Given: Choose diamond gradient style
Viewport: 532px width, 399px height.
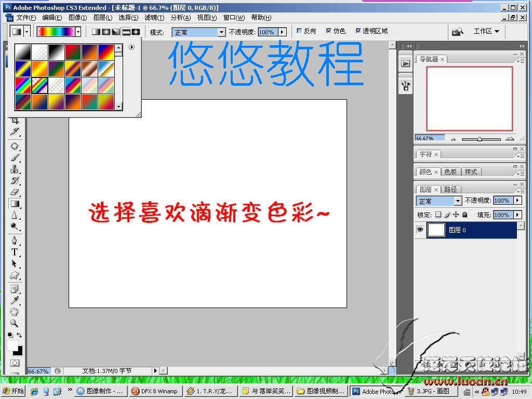Looking at the screenshot, I should 136,32.
